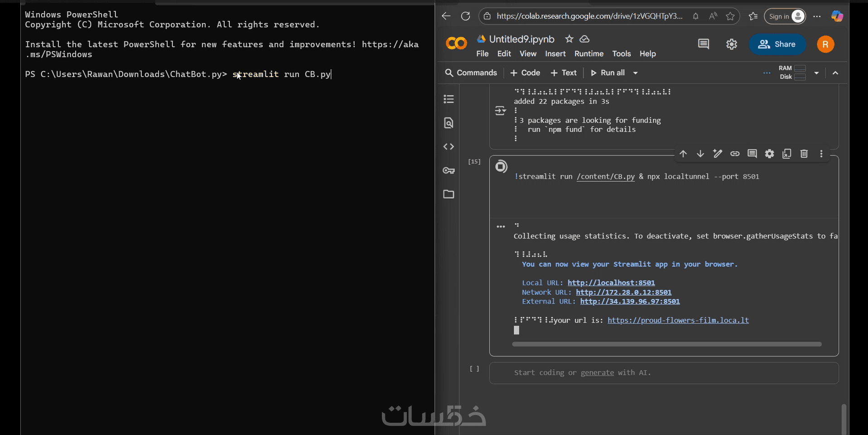The image size is (868, 435).
Task: Open the Local URL localhost:8501 link
Action: [611, 283]
